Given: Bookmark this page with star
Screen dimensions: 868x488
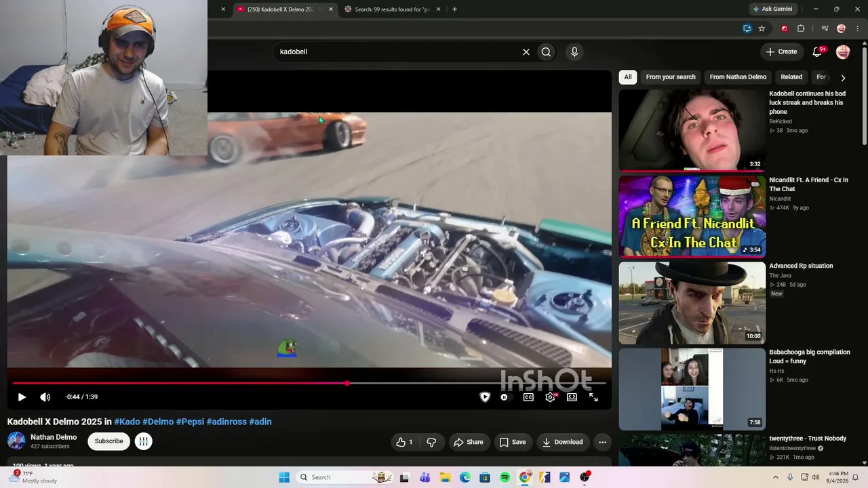Looking at the screenshot, I should coord(762,28).
